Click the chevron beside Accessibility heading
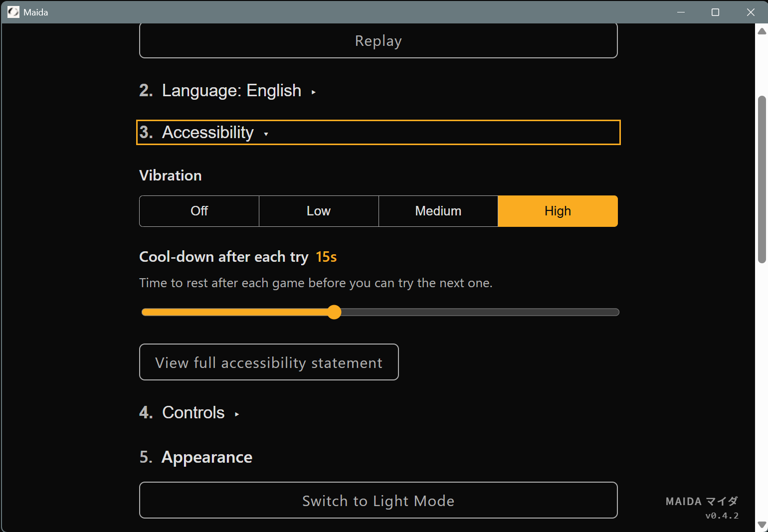 pos(266,134)
